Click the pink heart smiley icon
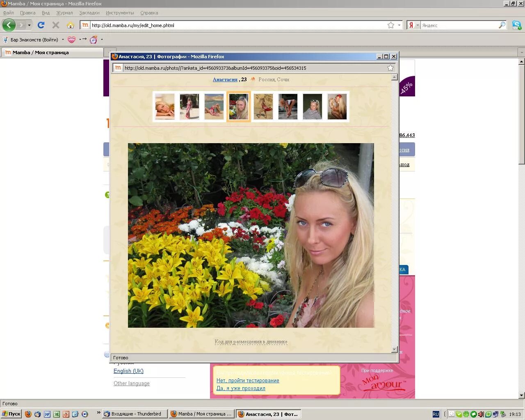 (71, 40)
